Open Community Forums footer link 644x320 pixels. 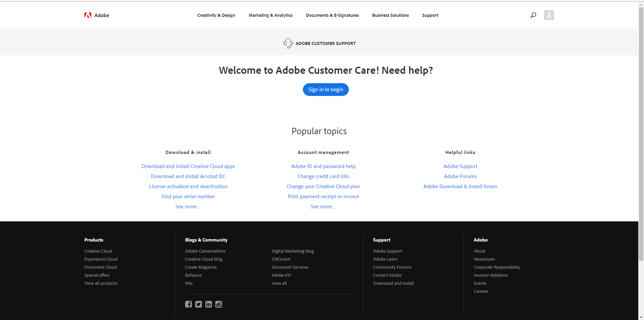click(392, 267)
